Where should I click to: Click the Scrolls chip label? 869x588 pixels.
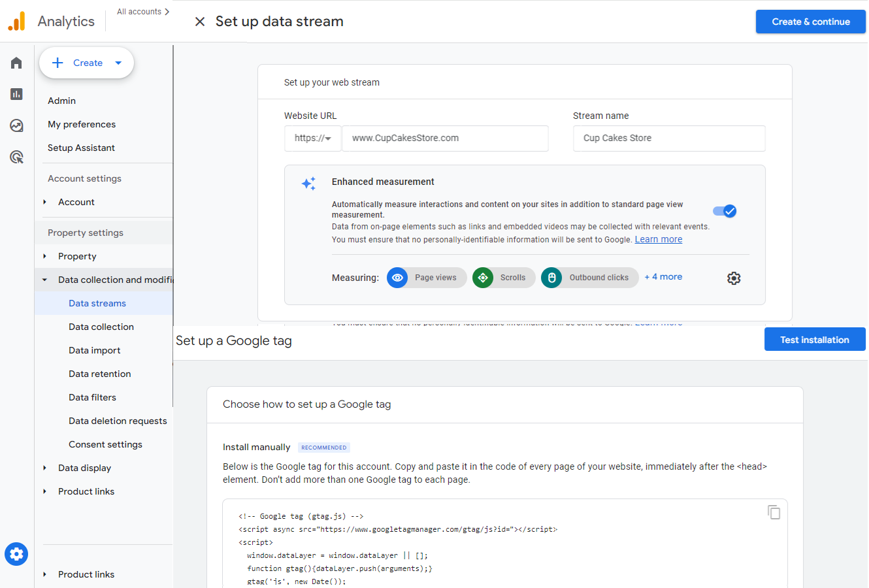513,278
